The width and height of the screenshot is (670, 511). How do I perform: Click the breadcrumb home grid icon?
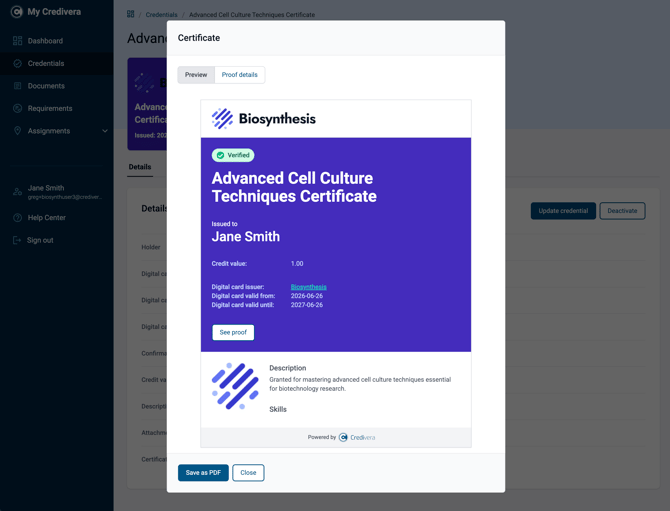coord(131,14)
